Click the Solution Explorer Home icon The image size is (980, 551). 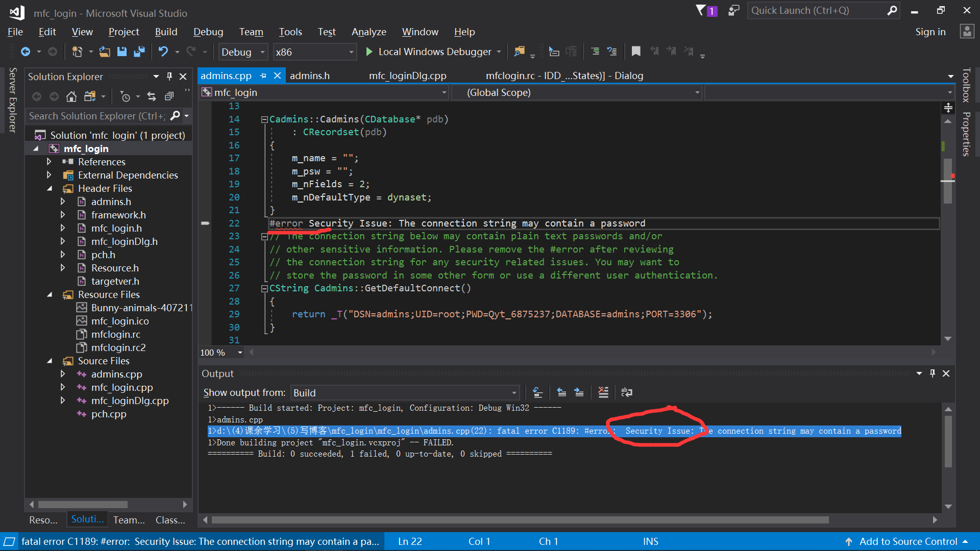click(71, 96)
